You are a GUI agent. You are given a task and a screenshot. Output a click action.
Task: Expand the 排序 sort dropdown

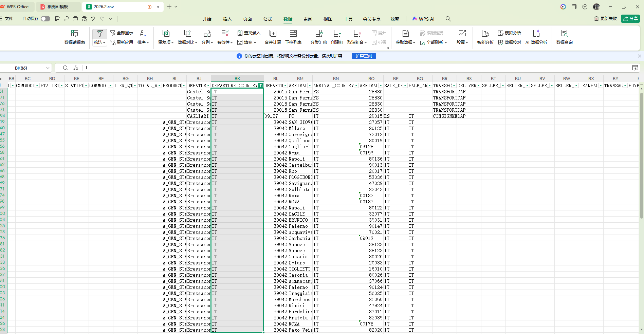[x=143, y=42]
